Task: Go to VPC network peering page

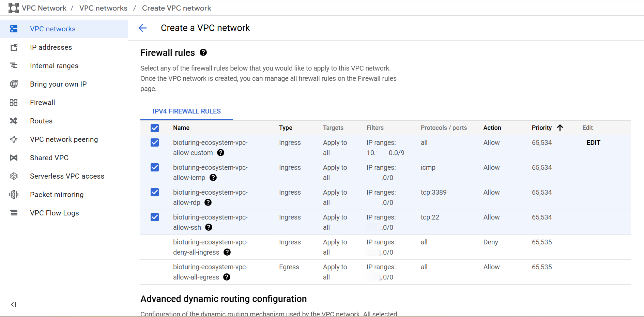Action: pyautogui.click(x=64, y=139)
